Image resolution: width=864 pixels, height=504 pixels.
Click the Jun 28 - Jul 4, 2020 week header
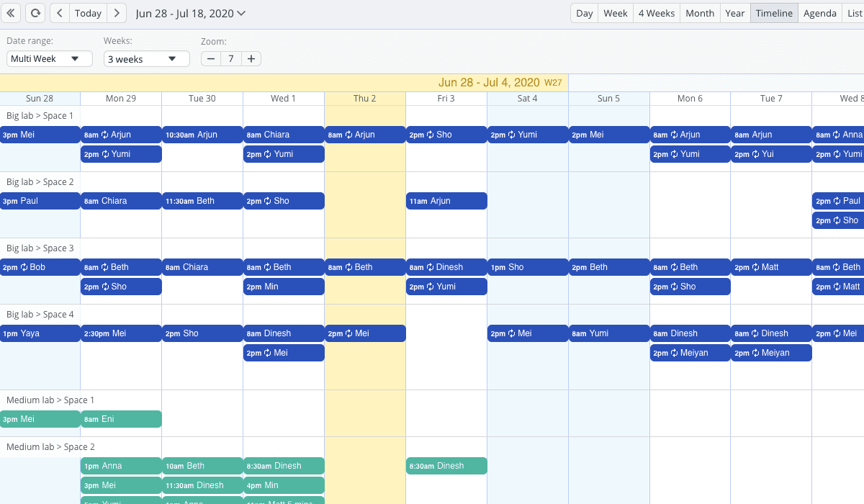[490, 83]
